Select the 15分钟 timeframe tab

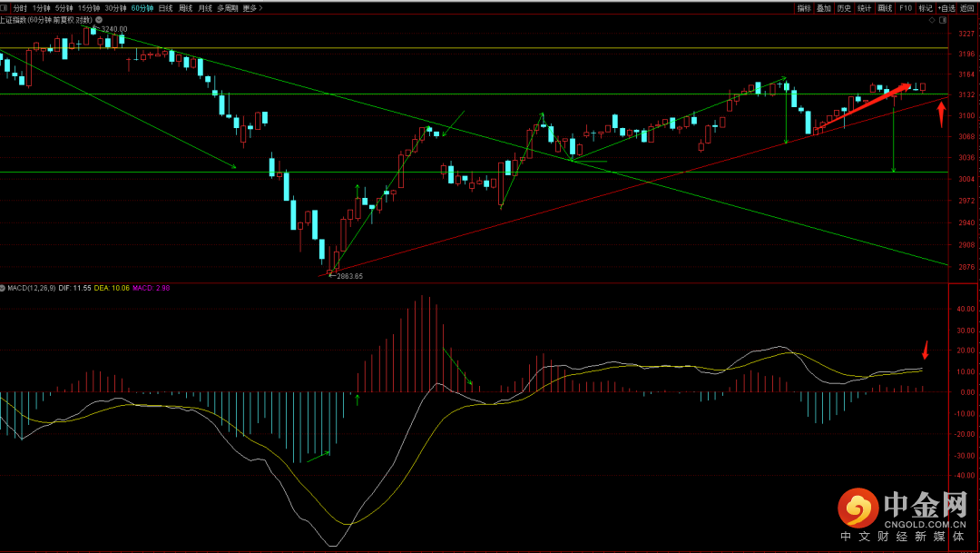pos(89,8)
